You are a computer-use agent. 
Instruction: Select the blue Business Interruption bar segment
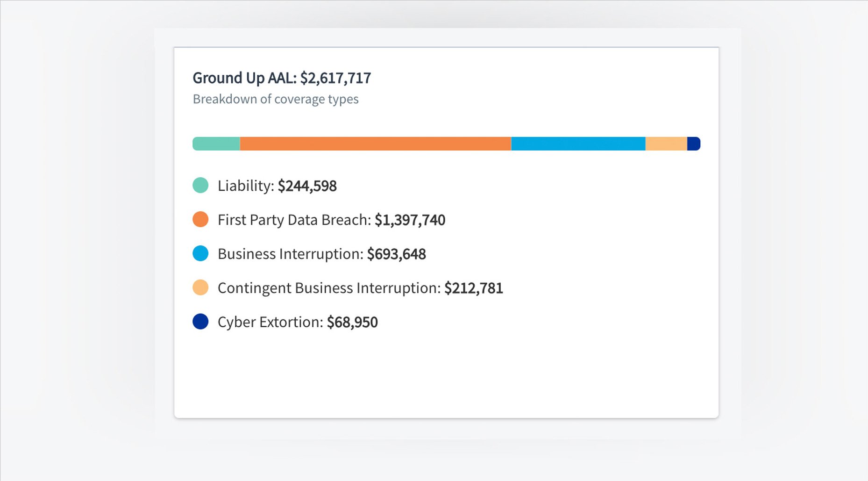tap(578, 144)
